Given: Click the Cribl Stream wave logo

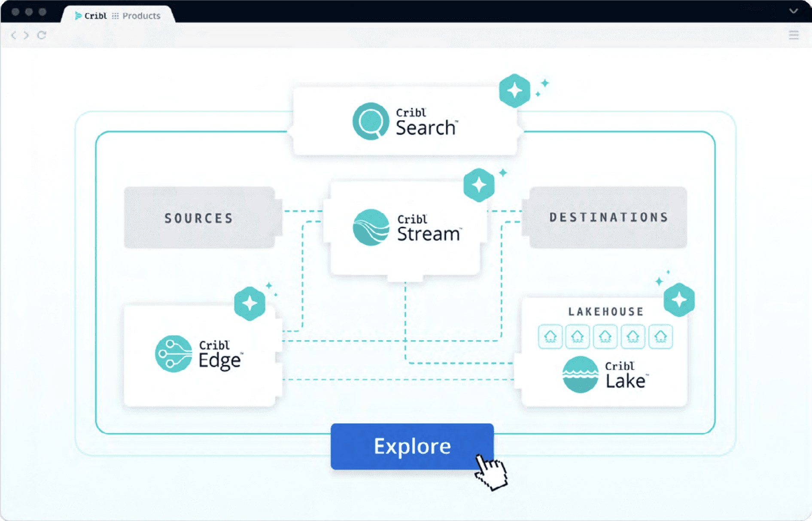Looking at the screenshot, I should click(x=371, y=227).
